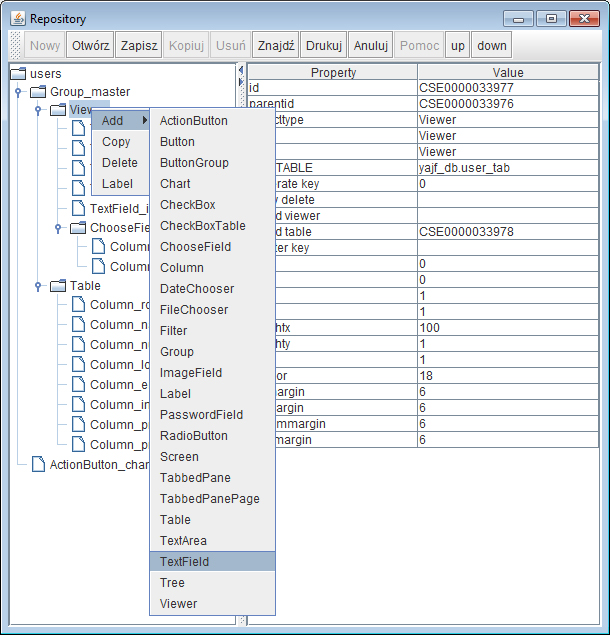Click the toolbar drag handle grip
The width and height of the screenshot is (610, 635).
tap(15, 45)
